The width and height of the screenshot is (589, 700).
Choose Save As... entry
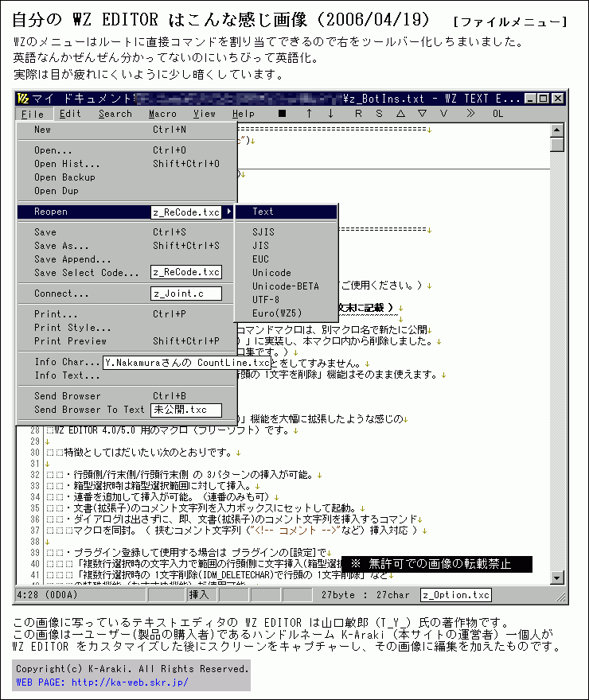point(127,246)
